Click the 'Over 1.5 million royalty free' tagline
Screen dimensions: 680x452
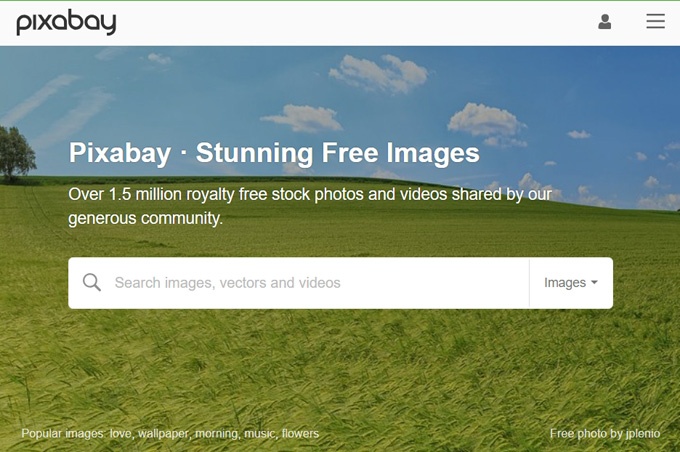click(310, 206)
